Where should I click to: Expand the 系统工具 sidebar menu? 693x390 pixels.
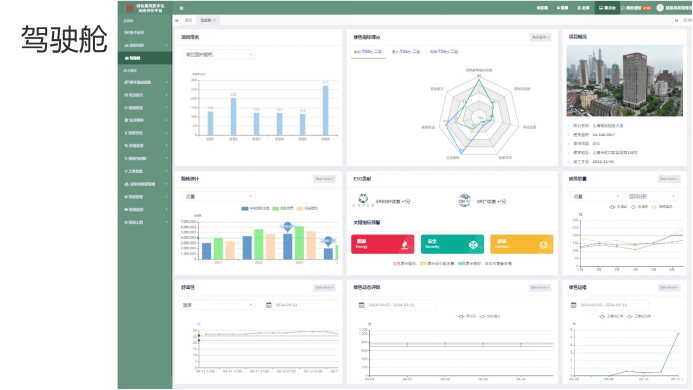(145, 222)
